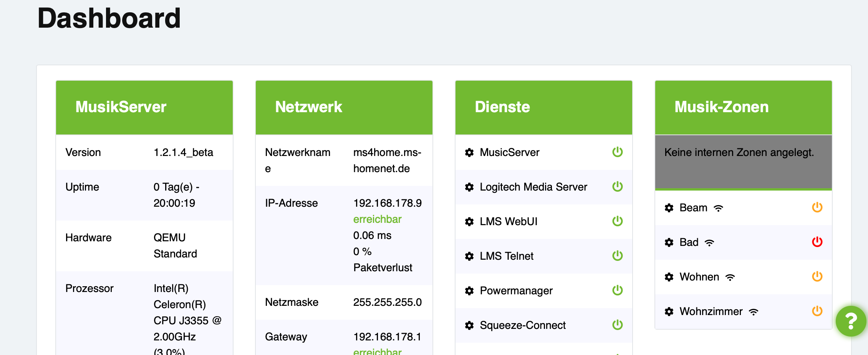The width and height of the screenshot is (868, 355).
Task: Open settings gear for MusicServer service
Action: [x=469, y=153]
